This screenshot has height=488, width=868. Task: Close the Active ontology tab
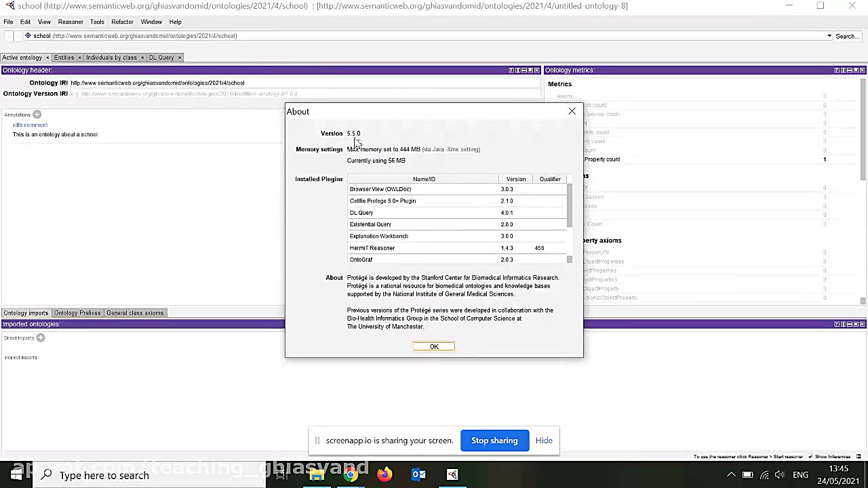[x=47, y=58]
